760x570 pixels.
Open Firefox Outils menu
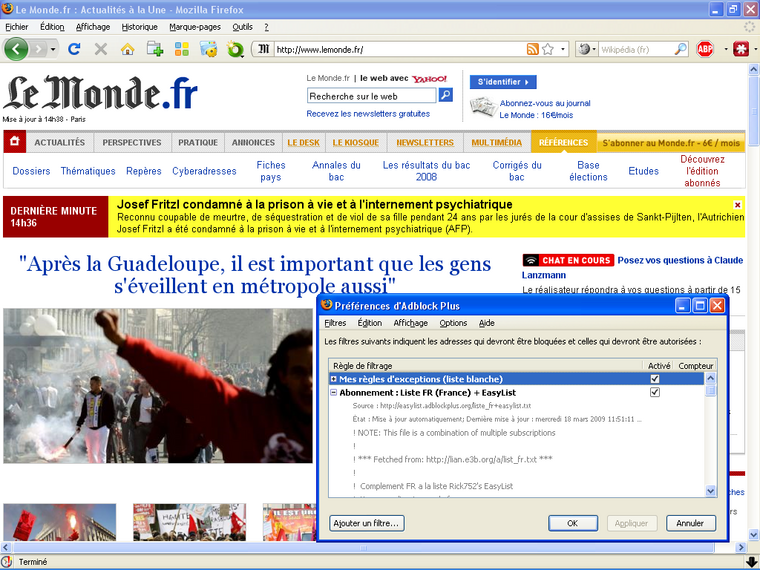click(x=242, y=27)
